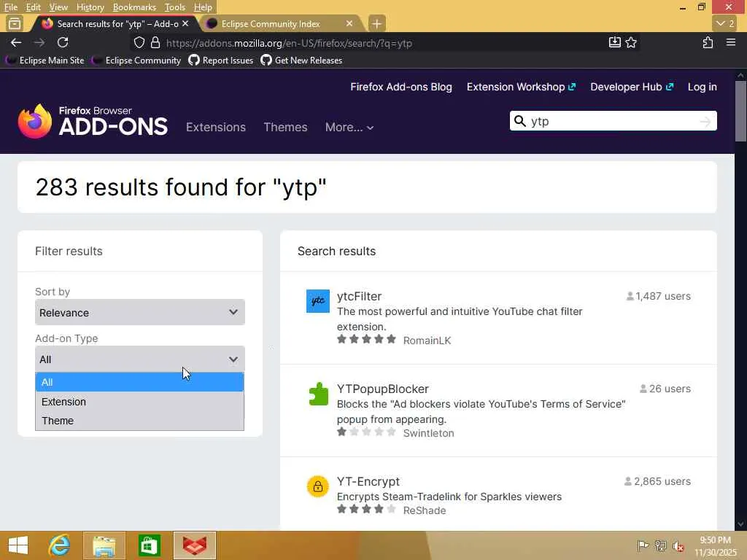747x560 pixels.
Task: Open File Explorer from the taskbar
Action: 104,545
